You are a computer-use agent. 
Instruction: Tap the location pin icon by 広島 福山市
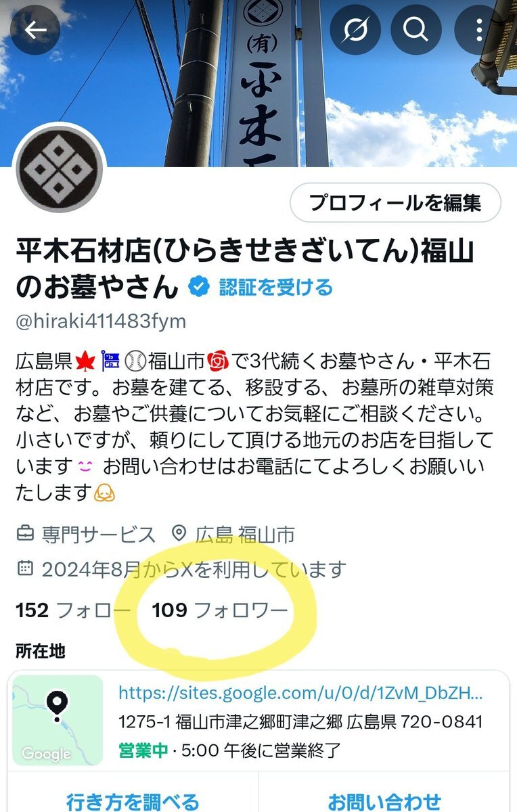(179, 535)
